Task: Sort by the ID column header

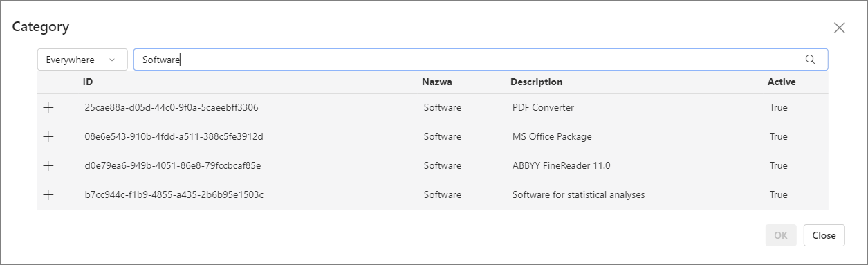Action: (88, 82)
